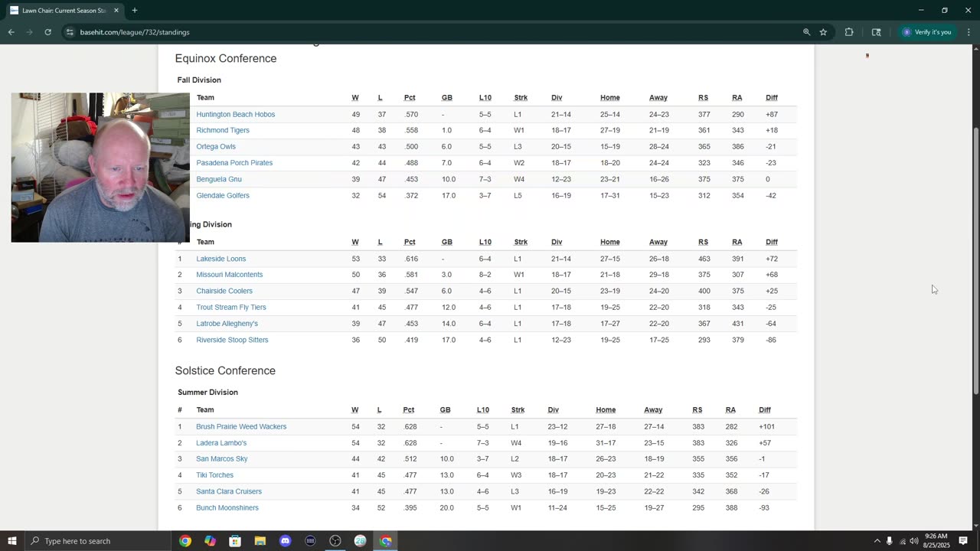The width and height of the screenshot is (980, 551).
Task: Open the browser extensions puzzle icon
Action: (x=849, y=32)
